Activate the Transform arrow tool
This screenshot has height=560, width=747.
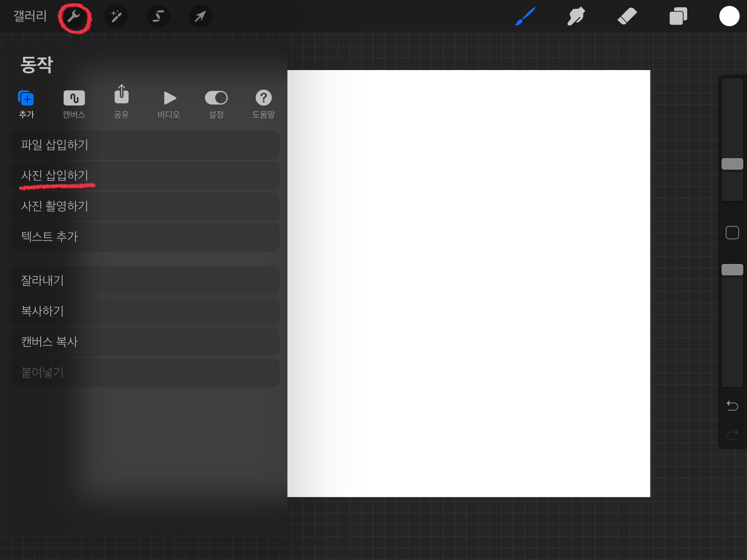point(200,16)
